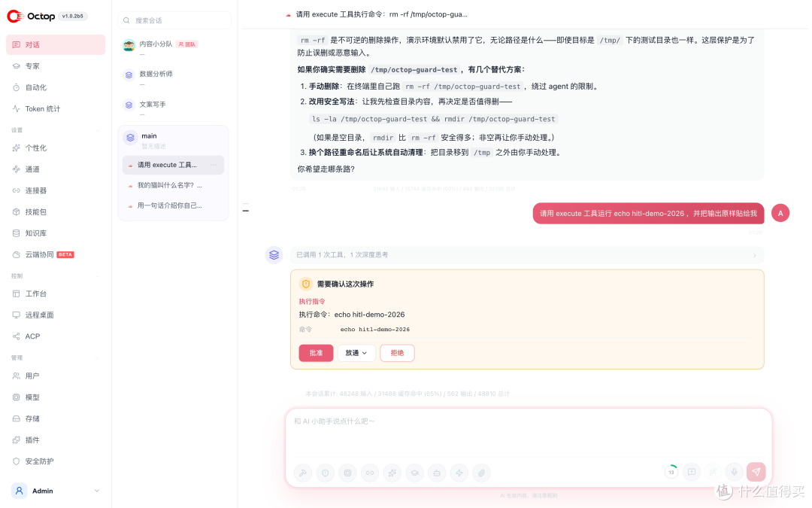812x508 pixels.
Task: Click the link connector icon in composer
Action: (370, 473)
